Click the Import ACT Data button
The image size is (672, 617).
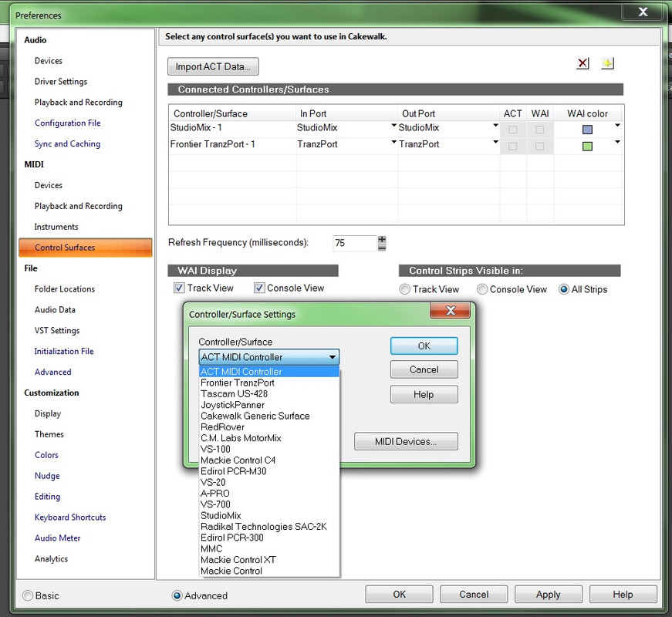213,66
